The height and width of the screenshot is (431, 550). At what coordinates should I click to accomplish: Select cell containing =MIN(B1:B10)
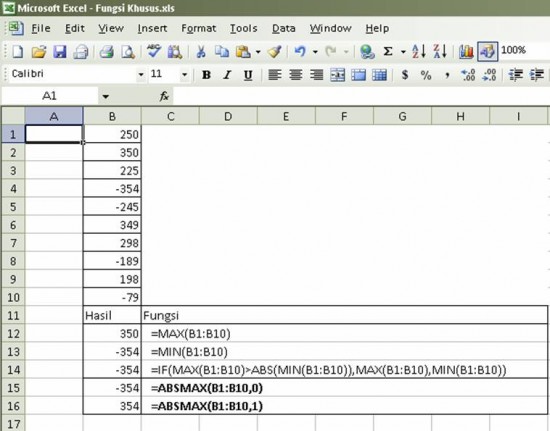point(344,351)
